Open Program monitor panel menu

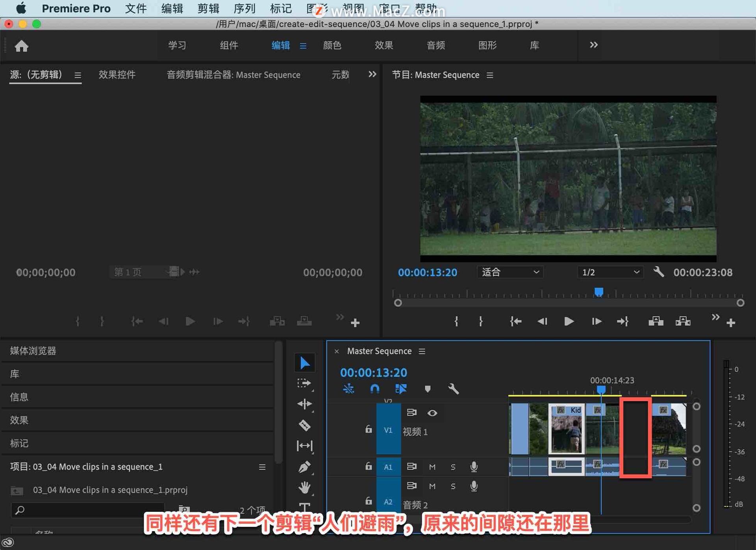(x=490, y=75)
